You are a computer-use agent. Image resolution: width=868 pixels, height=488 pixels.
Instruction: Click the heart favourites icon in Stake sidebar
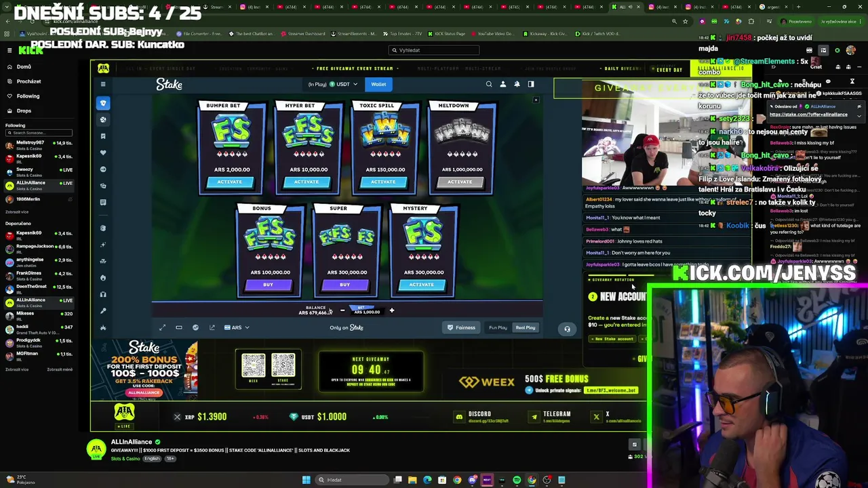(103, 152)
